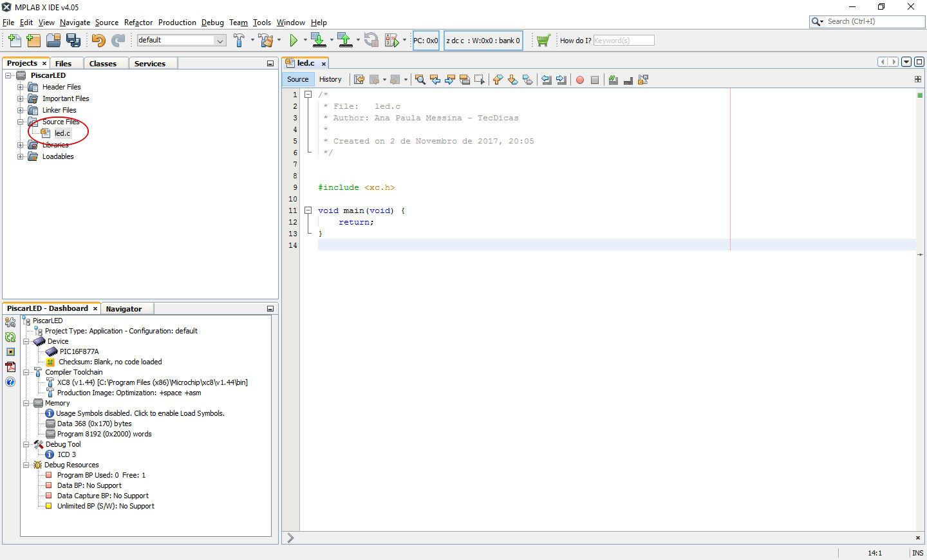This screenshot has width=927, height=560.
Task: Click Shift Line Right icon
Action: click(x=561, y=80)
